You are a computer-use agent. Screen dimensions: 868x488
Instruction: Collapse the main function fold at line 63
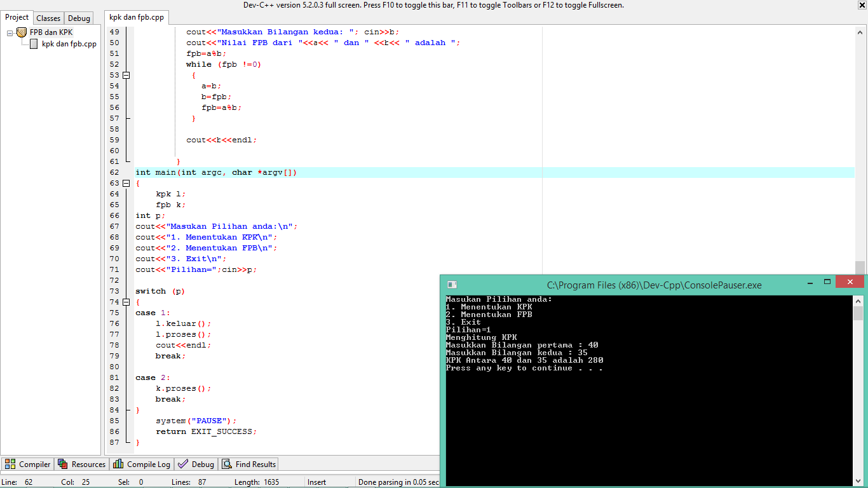click(x=126, y=183)
